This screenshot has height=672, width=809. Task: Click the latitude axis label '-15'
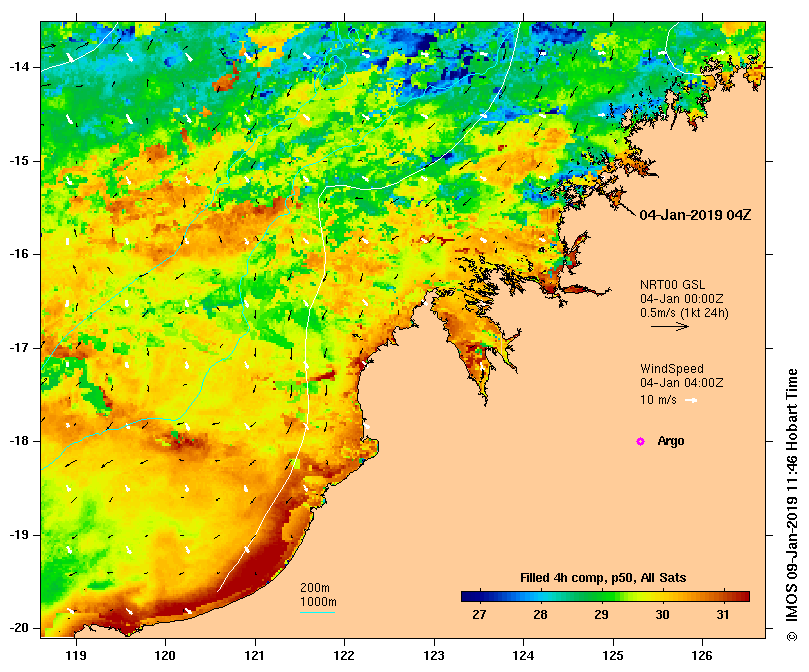pos(19,161)
